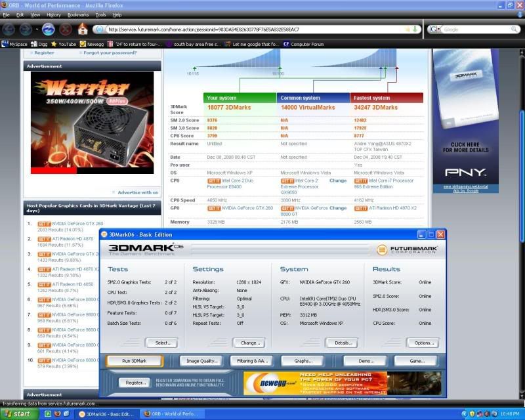This screenshot has width=525, height=420.
Task: Click the PNY 3DMark banner ad
Action: tap(466, 121)
